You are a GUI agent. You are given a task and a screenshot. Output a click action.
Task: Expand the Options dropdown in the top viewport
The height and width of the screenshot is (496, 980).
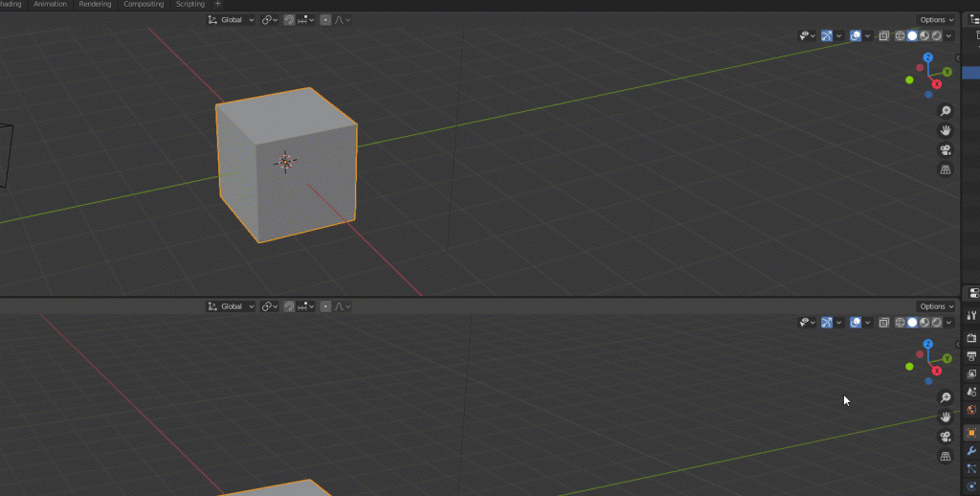pyautogui.click(x=936, y=19)
